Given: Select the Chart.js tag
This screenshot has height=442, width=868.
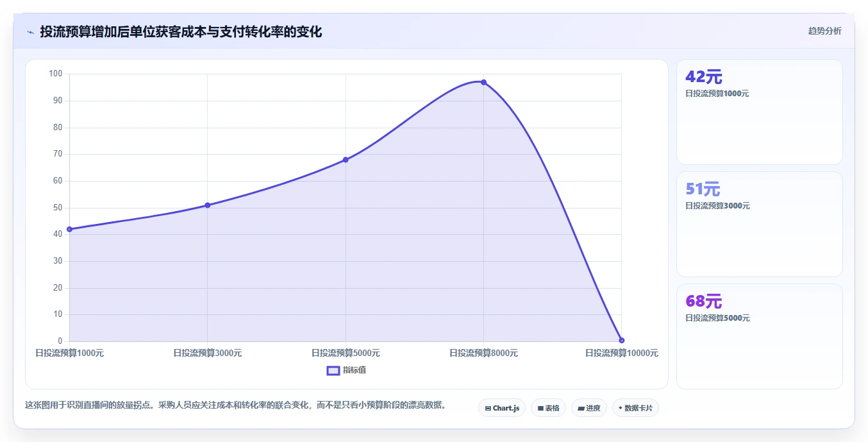Looking at the screenshot, I should pos(502,408).
